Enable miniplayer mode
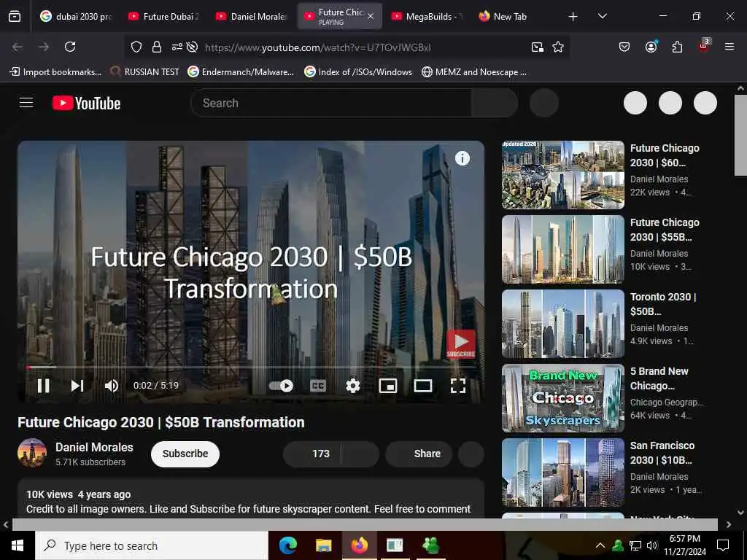Viewport: 747px width, 560px height. tap(388, 386)
